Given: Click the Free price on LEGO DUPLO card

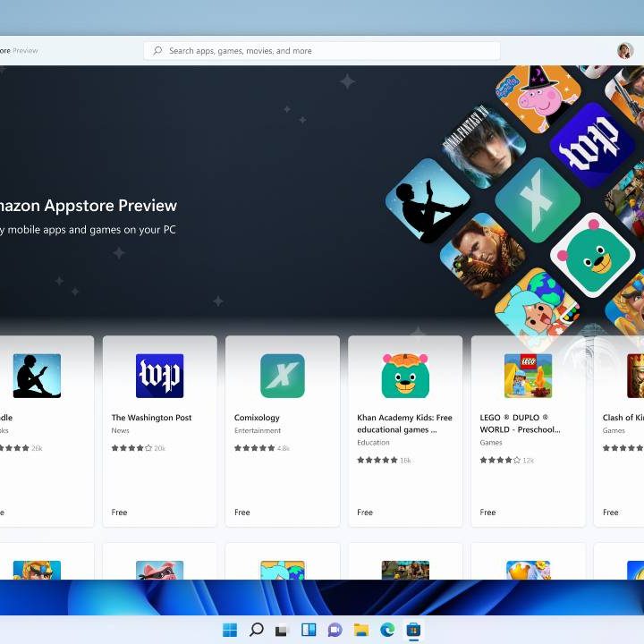Looking at the screenshot, I should 487,513.
